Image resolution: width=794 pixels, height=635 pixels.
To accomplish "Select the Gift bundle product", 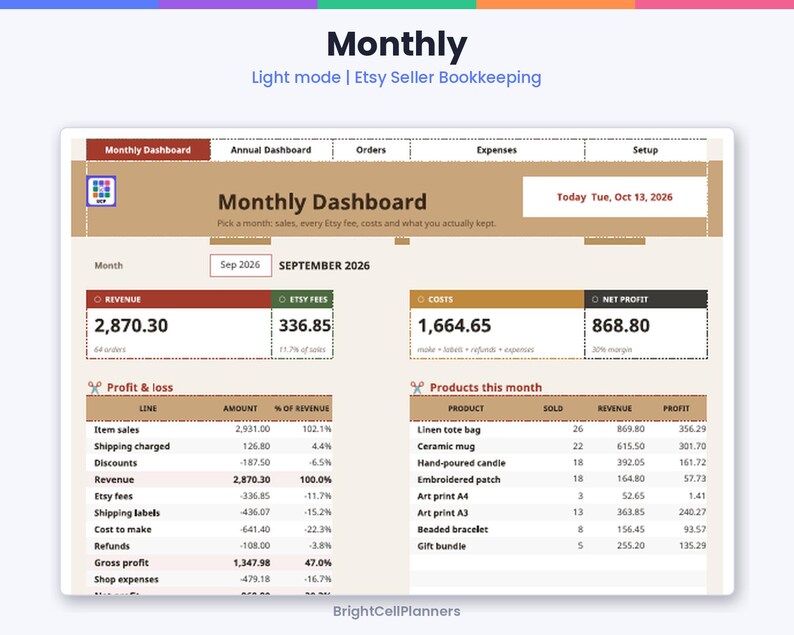I will [x=441, y=546].
